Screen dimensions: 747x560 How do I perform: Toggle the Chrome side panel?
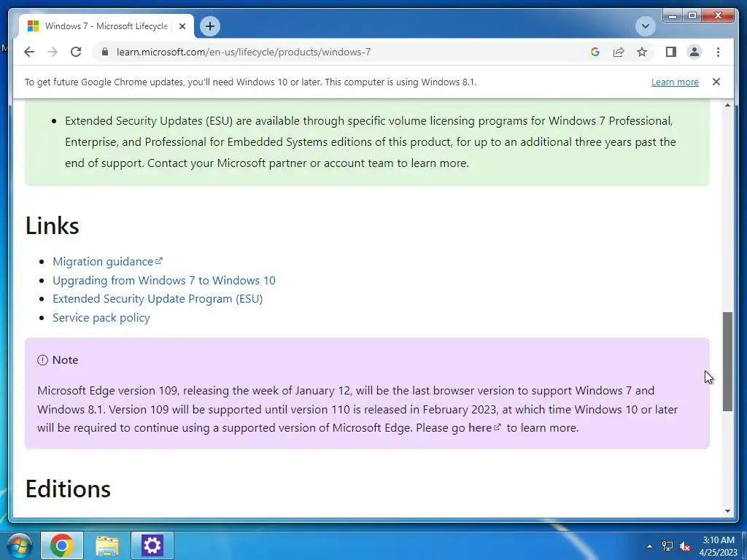click(x=671, y=52)
